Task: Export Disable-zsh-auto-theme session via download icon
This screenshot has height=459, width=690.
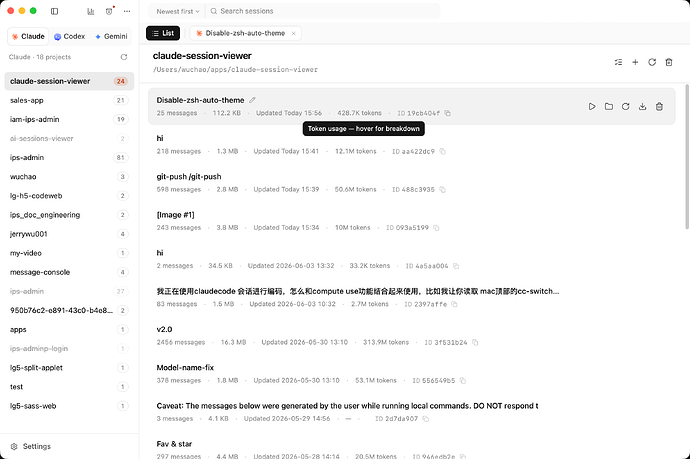Action: coord(642,106)
